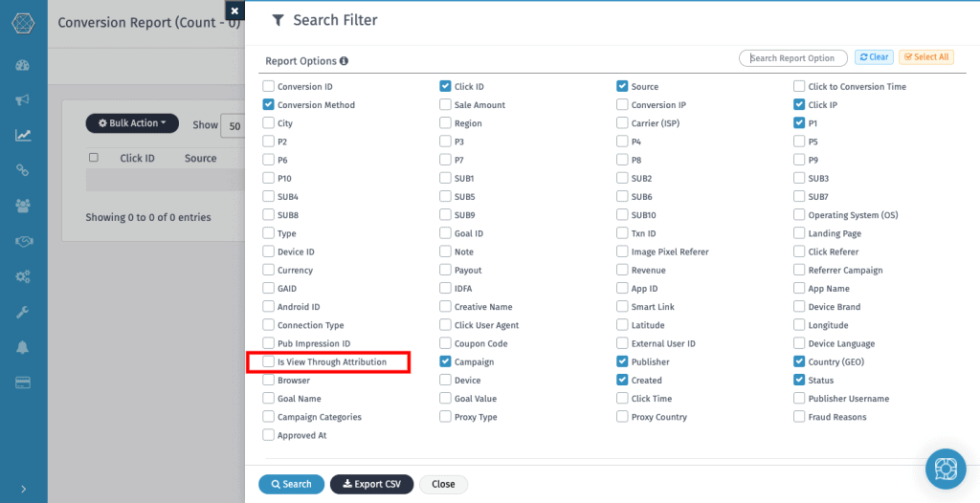980x503 pixels.
Task: Click the credit card billing icon
Action: pyautogui.click(x=23, y=383)
